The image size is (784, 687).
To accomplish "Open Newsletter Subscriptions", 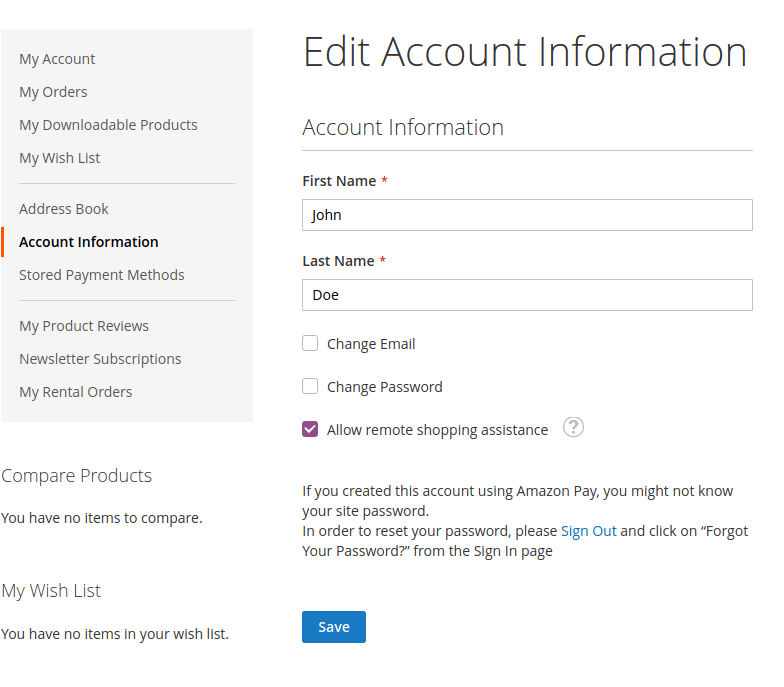I will (100, 359).
